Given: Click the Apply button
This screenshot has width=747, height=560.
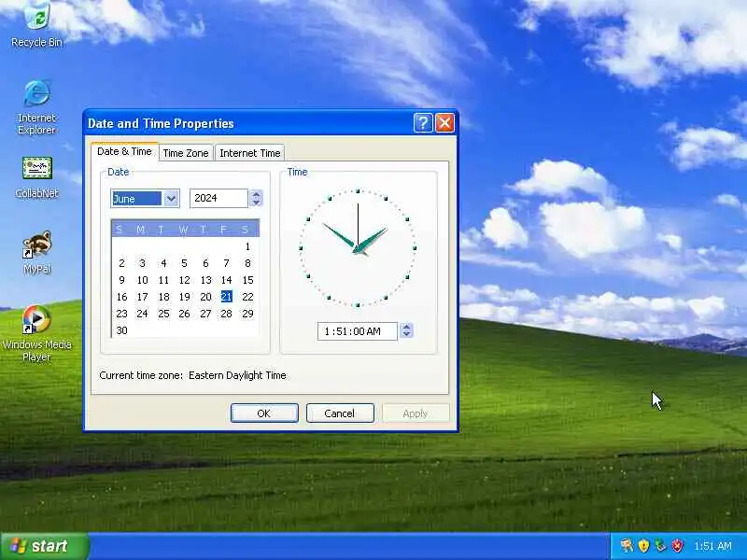Looking at the screenshot, I should 416,413.
